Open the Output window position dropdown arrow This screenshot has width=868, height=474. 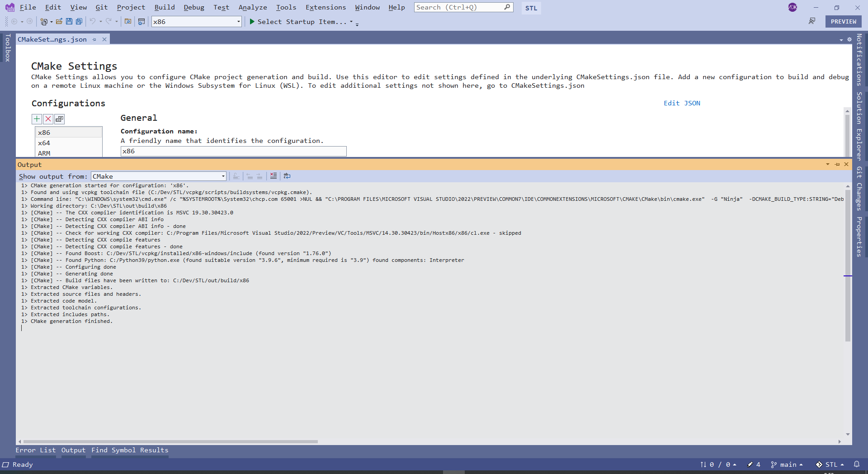(x=828, y=164)
